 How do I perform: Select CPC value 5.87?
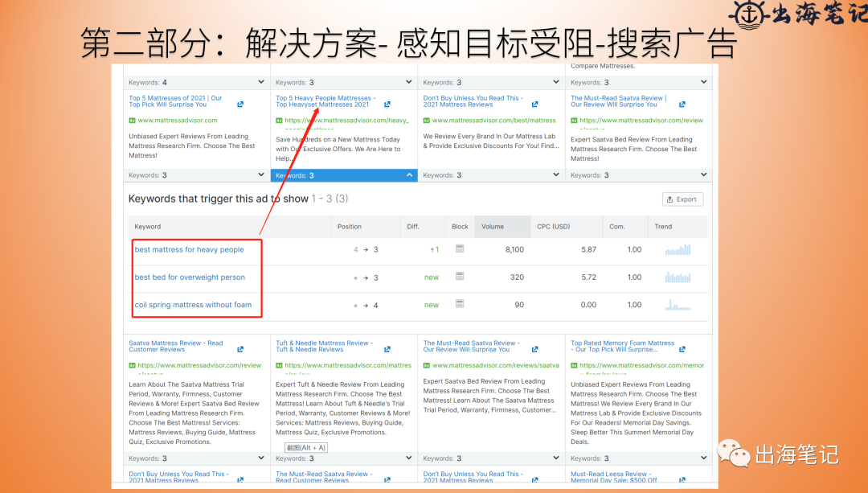tap(589, 249)
